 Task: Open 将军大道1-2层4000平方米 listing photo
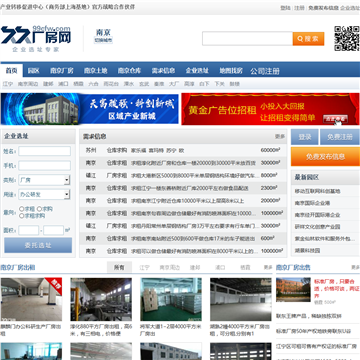pos(171,299)
